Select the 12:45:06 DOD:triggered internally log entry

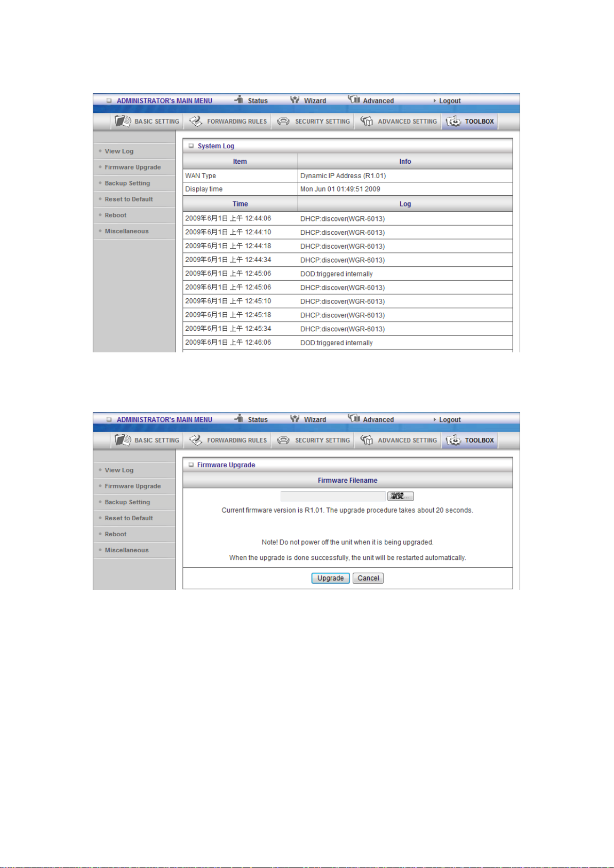(x=336, y=274)
